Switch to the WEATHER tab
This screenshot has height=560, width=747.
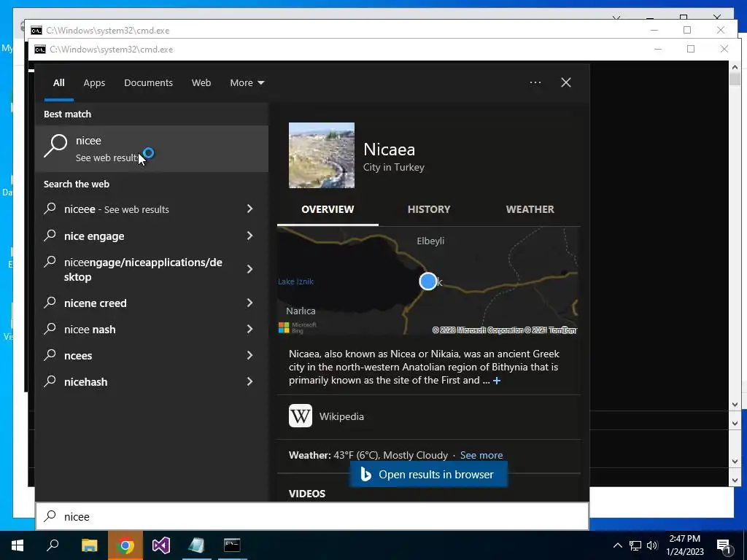coord(530,209)
